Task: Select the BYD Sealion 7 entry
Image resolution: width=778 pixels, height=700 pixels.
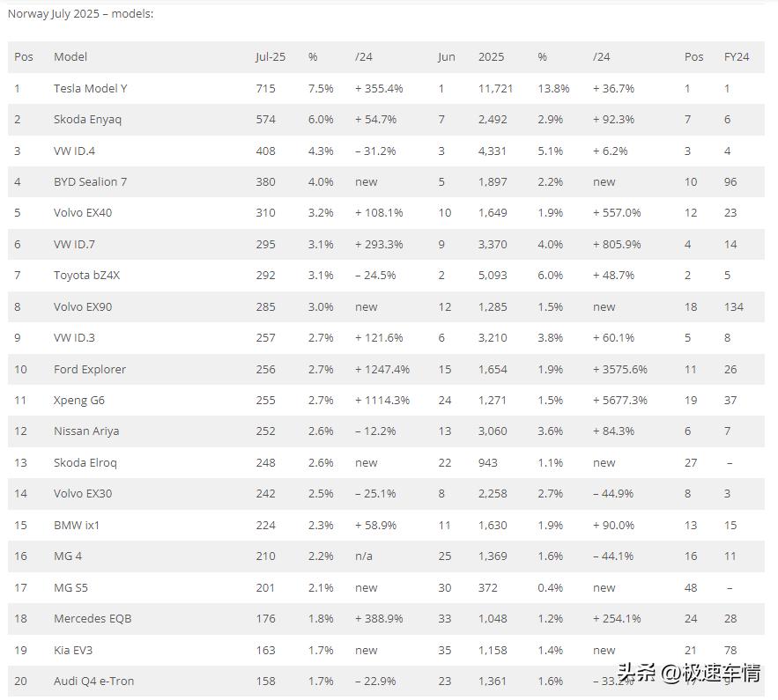Action: 90,182
